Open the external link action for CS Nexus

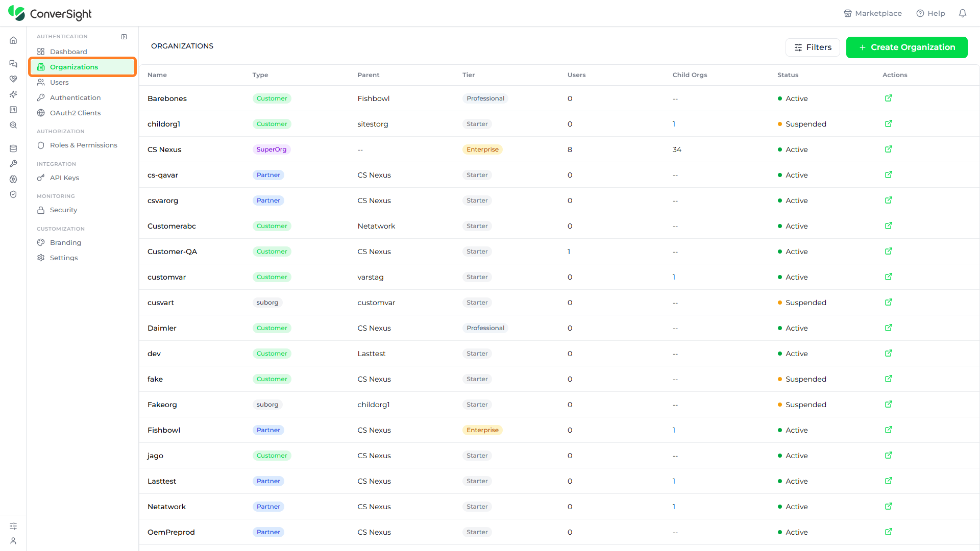tap(889, 149)
